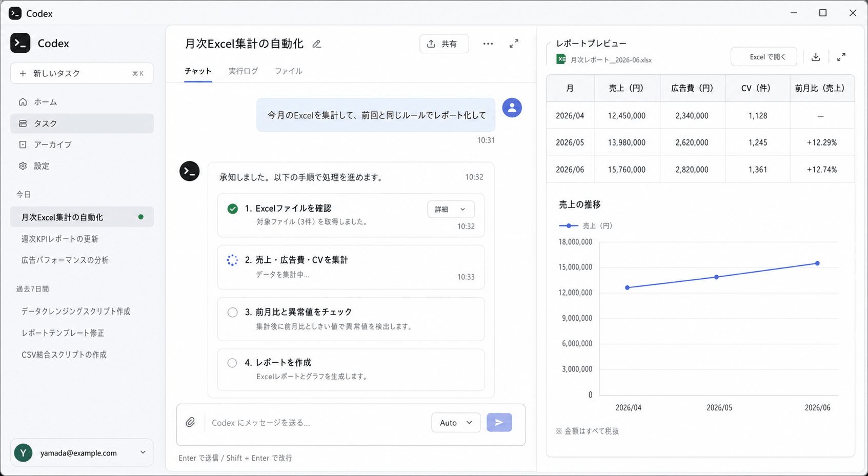Click the 2,340,000 ad cost cell
The width and height of the screenshot is (868, 476).
692,115
